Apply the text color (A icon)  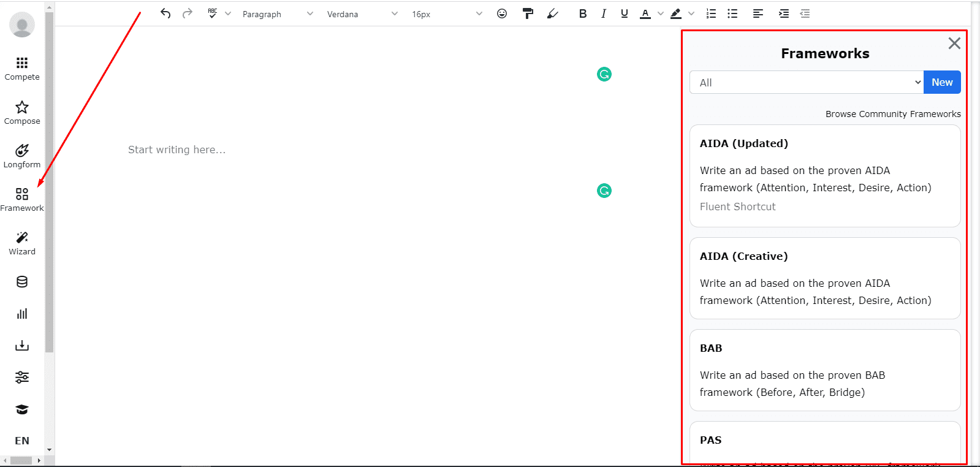(645, 13)
